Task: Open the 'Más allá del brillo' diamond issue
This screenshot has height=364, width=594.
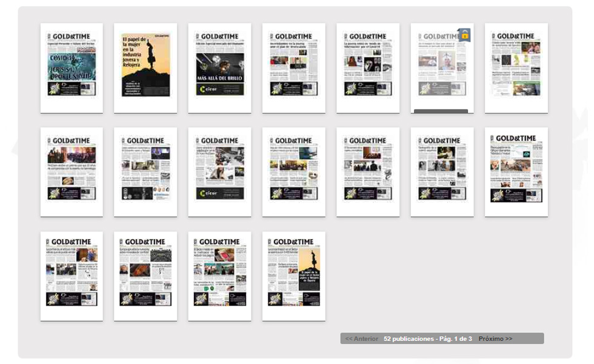Action: (x=219, y=68)
